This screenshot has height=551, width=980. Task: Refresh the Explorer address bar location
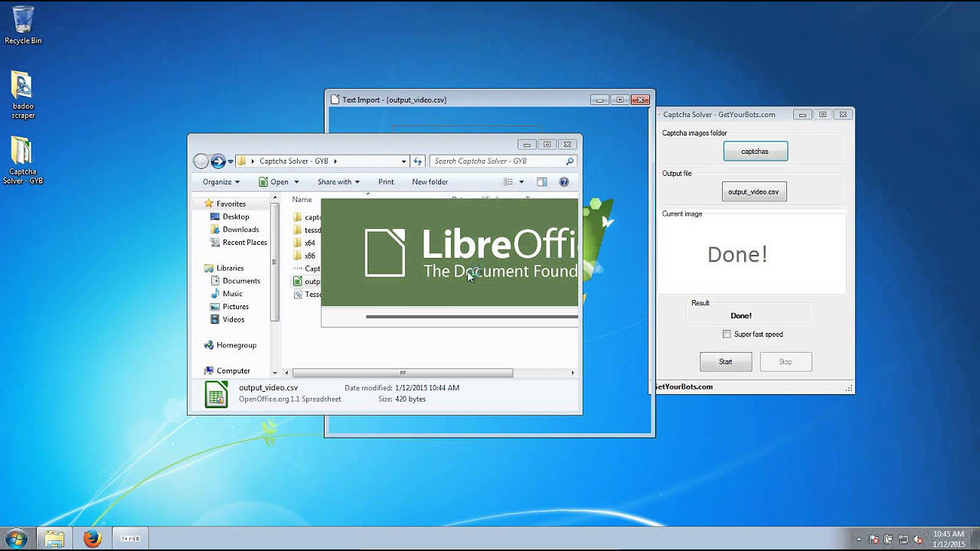point(418,161)
